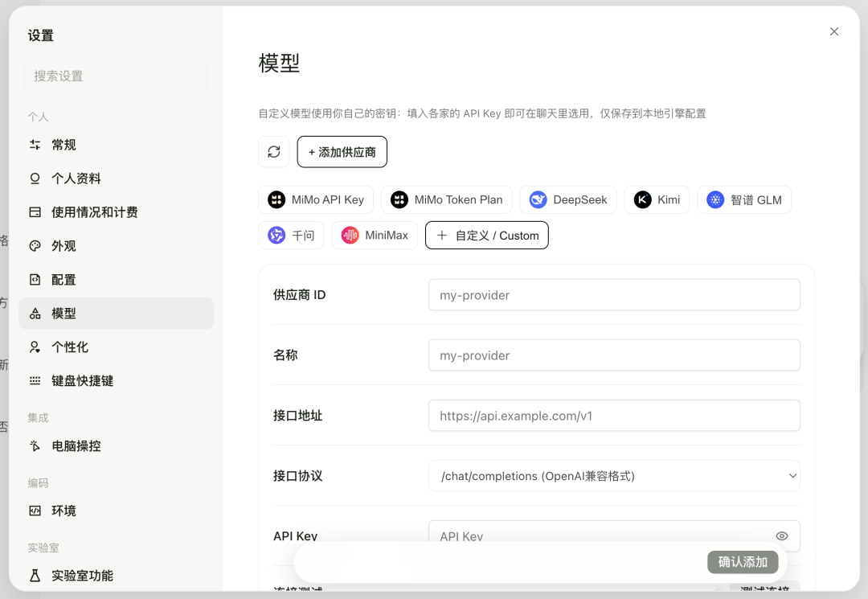The width and height of the screenshot is (868, 599).
Task: Click into the 名称 input field
Action: (614, 355)
